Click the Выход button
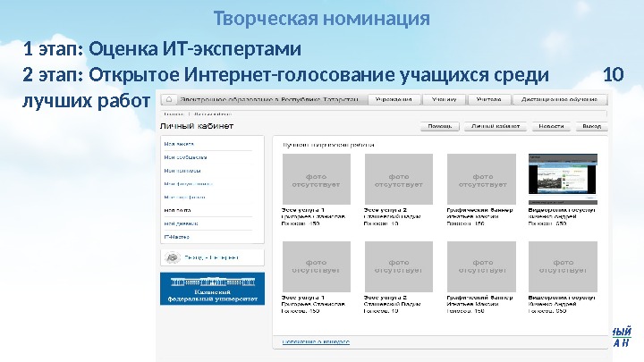The height and width of the screenshot is (362, 644). pyautogui.click(x=591, y=126)
